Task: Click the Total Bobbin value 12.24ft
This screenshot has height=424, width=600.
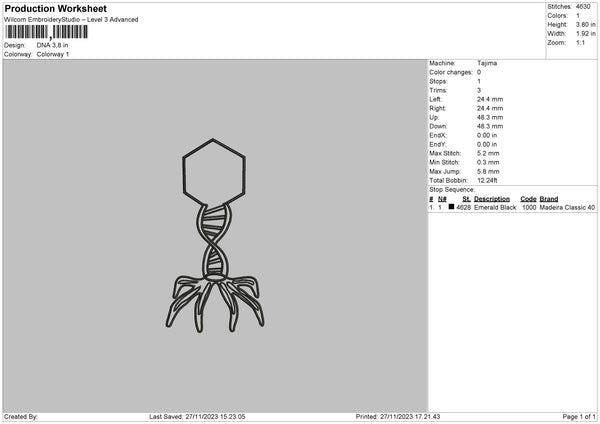Action: tap(487, 181)
